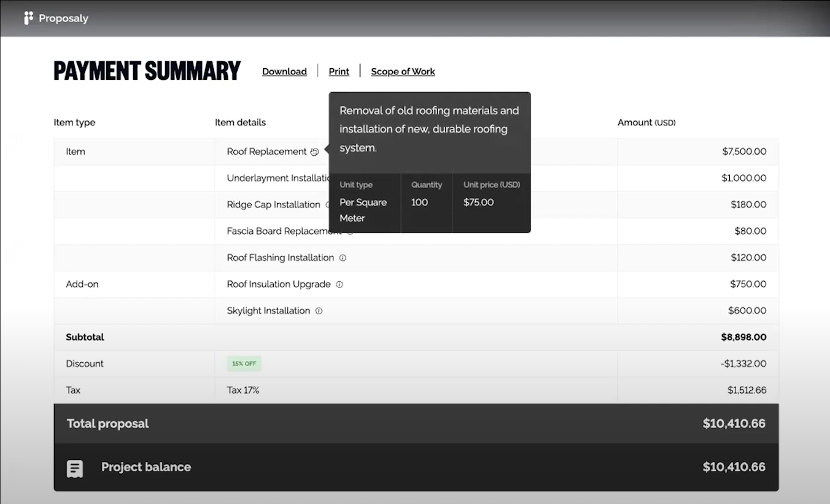Click info icon beside Roof Replacement
The width and height of the screenshot is (830, 504).
pos(314,152)
